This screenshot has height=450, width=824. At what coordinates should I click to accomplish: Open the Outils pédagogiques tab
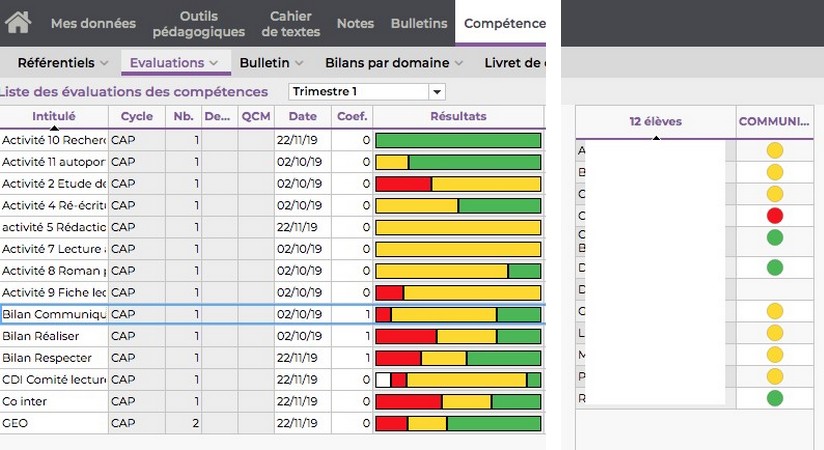212,24
